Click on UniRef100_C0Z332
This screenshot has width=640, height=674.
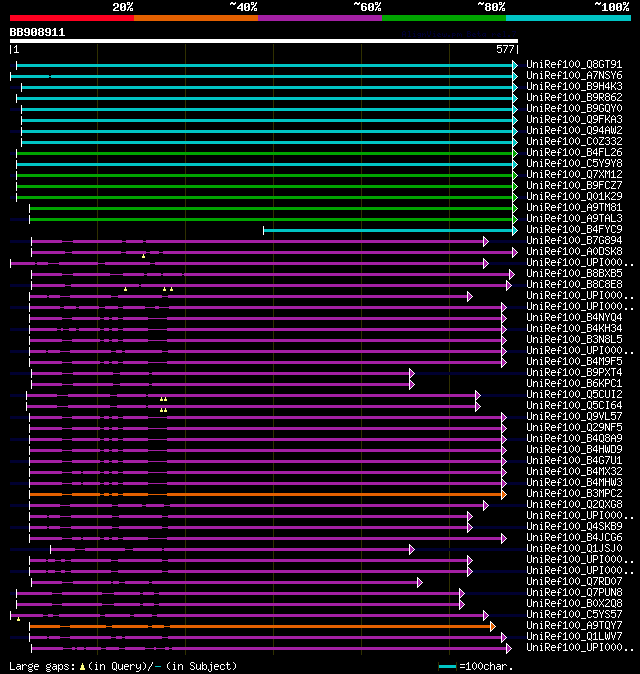(574, 141)
